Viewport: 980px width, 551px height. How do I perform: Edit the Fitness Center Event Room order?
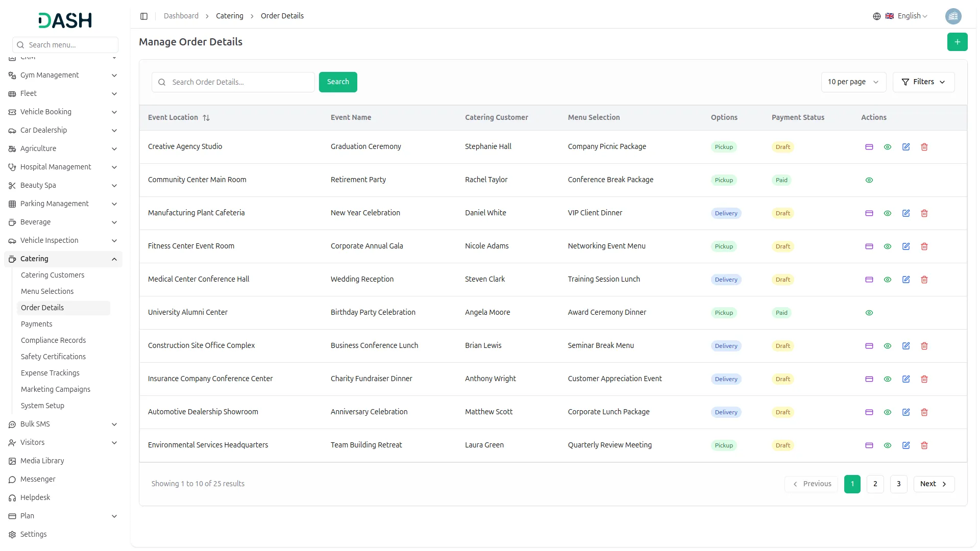[905, 246]
